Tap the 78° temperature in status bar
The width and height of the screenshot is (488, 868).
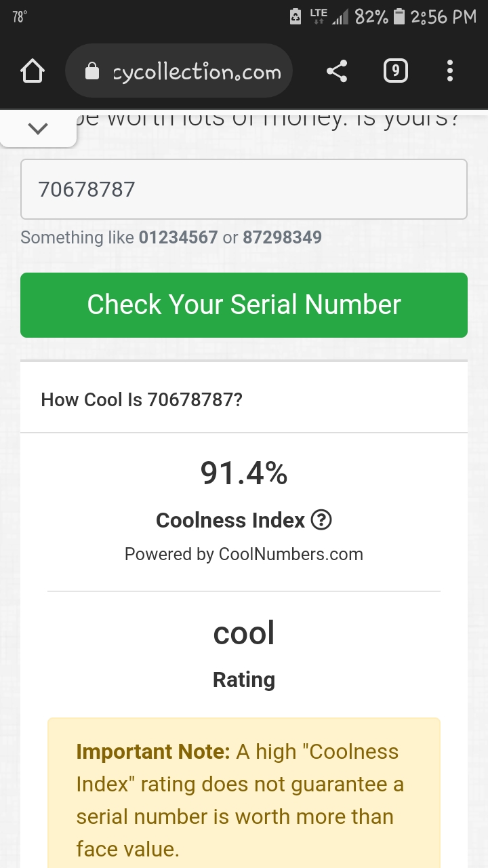(x=20, y=17)
